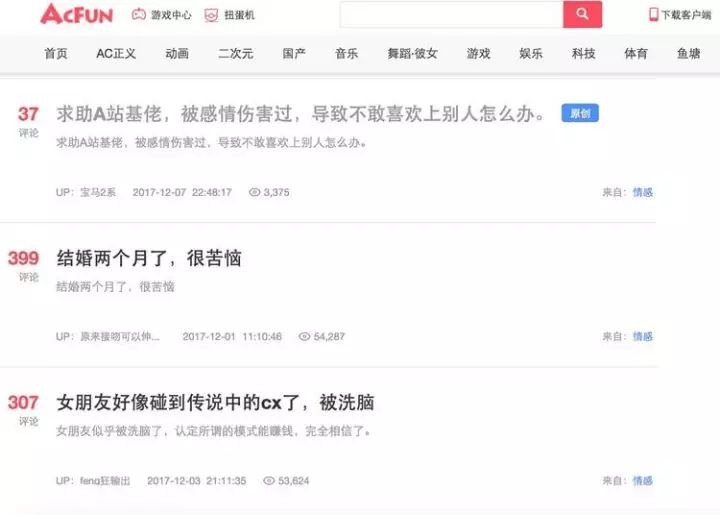This screenshot has height=515, width=720.
Task: Open the 游戏中心 gamepad icon
Action: (x=139, y=15)
